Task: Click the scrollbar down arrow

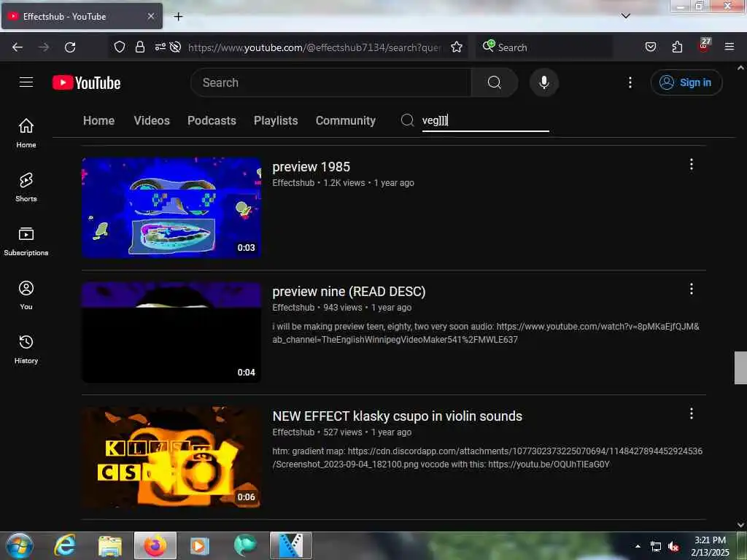Action: tap(740, 525)
